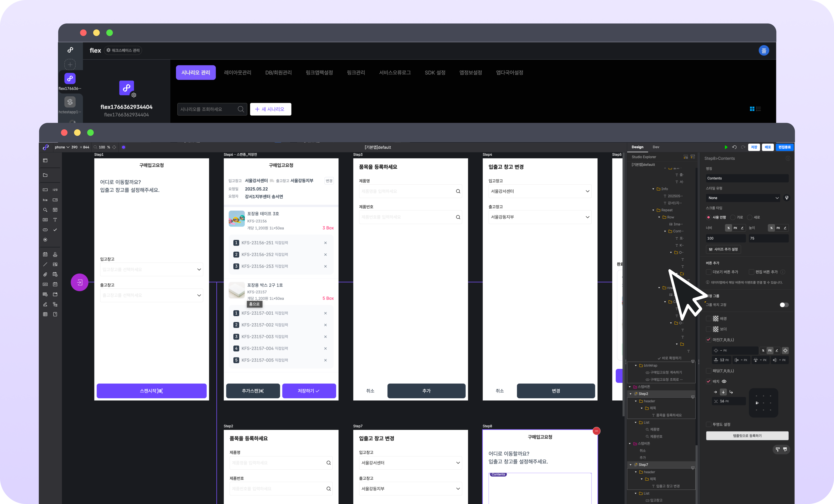Select the paperclip attachment tool

(45, 274)
